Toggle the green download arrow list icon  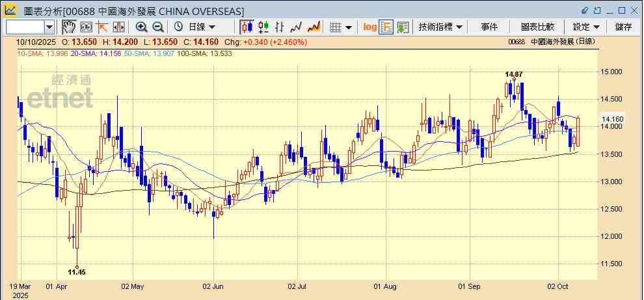coord(403,27)
